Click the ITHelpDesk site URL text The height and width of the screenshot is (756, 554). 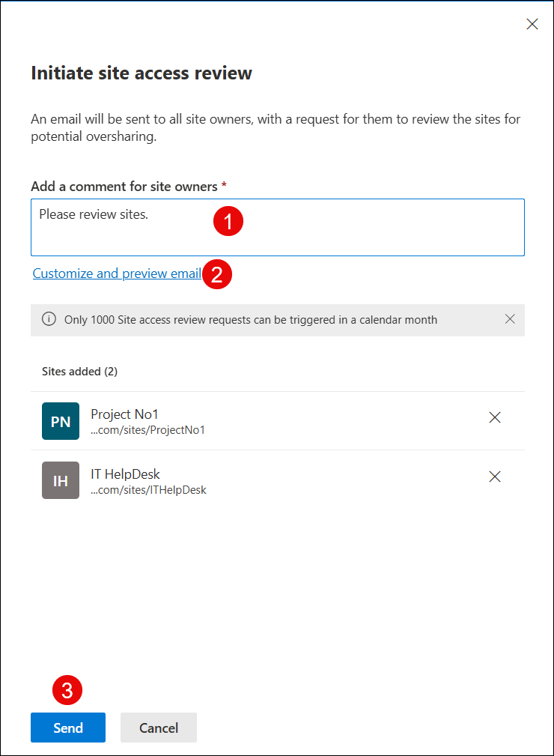[148, 490]
